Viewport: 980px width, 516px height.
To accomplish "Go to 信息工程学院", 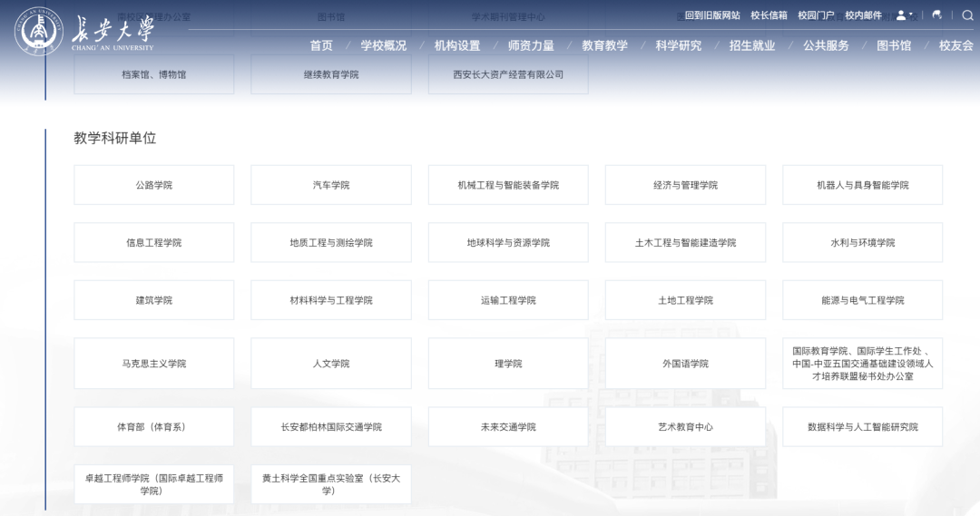I will pos(153,242).
